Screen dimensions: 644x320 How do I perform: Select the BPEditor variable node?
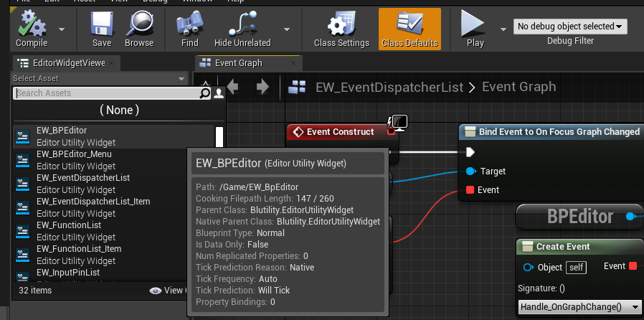(579, 217)
